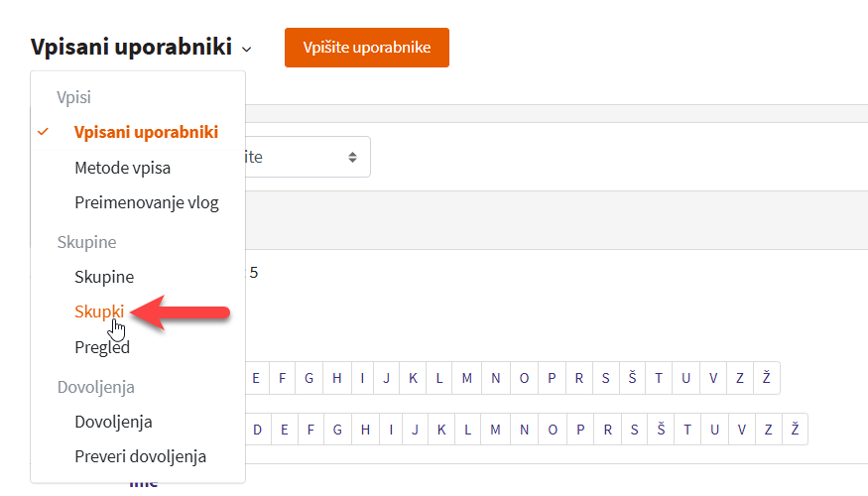Filter by letter P in second row
Image resolution: width=868 pixels, height=496 pixels.
click(x=580, y=430)
